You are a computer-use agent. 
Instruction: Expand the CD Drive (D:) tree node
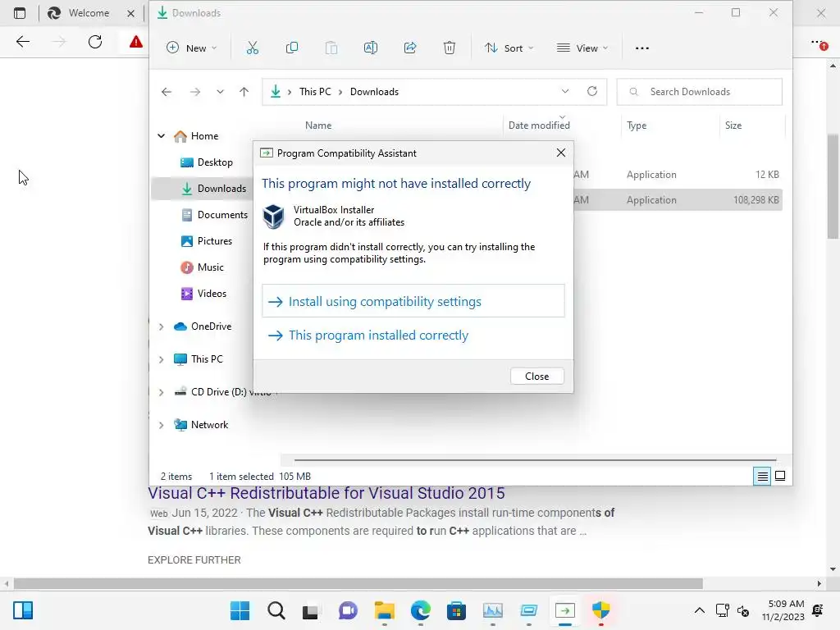(x=162, y=392)
